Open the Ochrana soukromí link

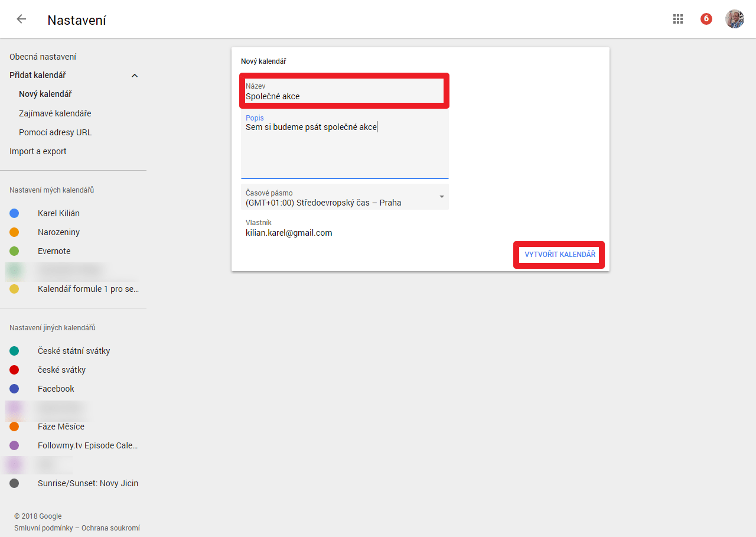pyautogui.click(x=110, y=528)
